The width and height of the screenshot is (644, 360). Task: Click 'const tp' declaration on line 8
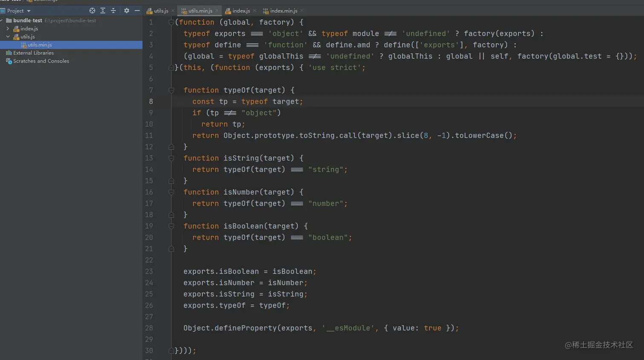click(x=210, y=102)
